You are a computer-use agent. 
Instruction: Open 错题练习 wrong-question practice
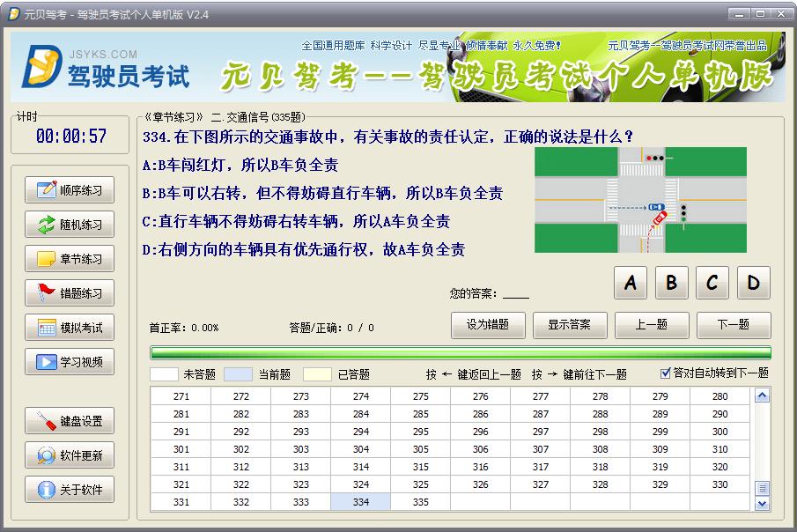point(70,293)
